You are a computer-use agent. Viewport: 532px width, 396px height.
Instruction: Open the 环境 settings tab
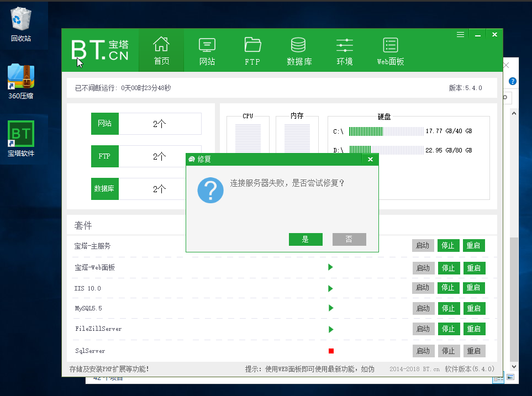[x=344, y=50]
